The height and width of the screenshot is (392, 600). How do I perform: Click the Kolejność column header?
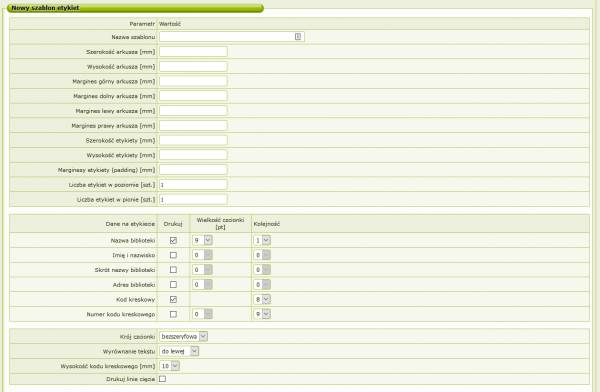267,224
